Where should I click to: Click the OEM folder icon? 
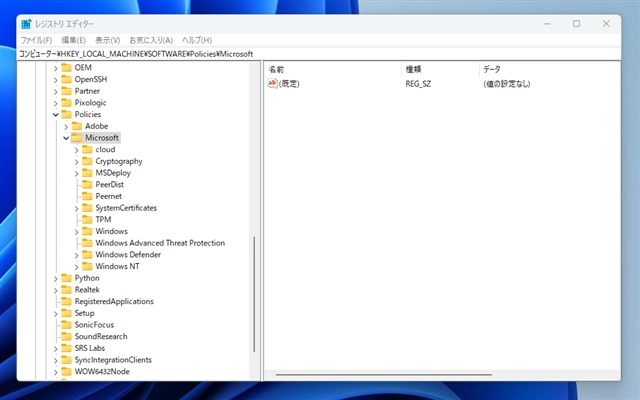[x=67, y=68]
